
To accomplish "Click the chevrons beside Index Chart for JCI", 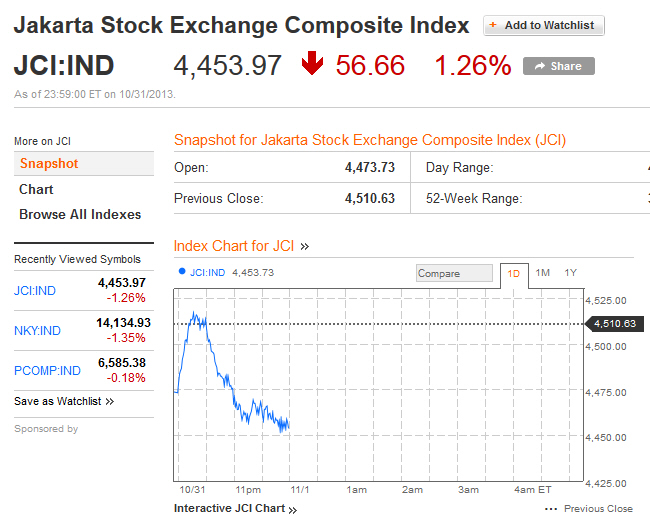I will click(304, 246).
